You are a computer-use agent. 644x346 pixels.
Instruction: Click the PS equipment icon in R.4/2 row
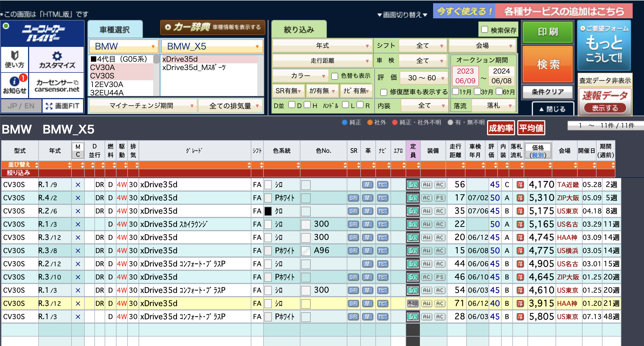click(x=440, y=198)
